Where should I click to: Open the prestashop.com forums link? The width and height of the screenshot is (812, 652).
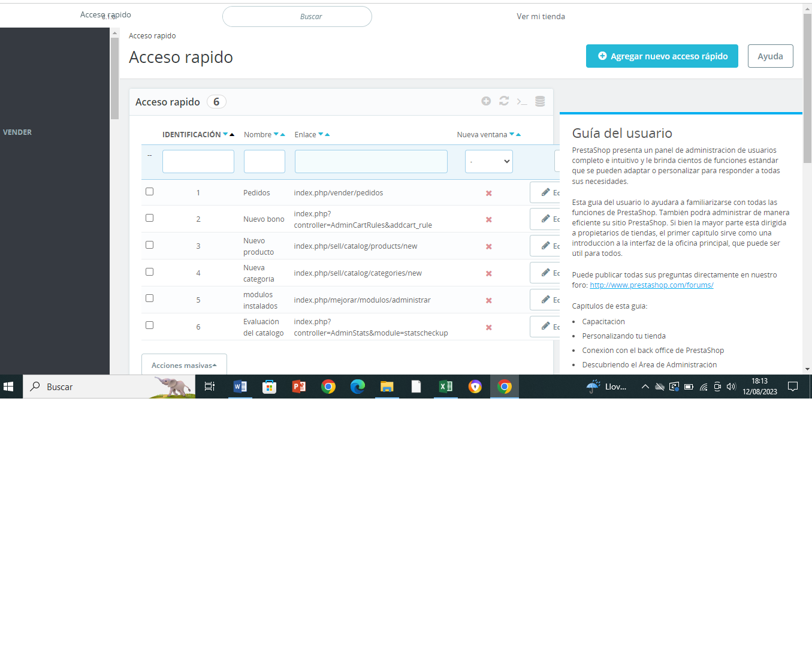pyautogui.click(x=651, y=285)
